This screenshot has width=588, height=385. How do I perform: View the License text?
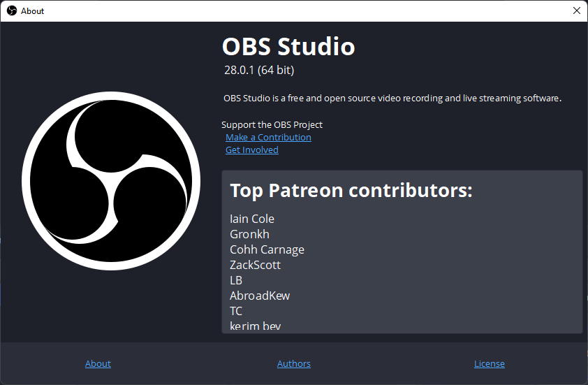[489, 363]
